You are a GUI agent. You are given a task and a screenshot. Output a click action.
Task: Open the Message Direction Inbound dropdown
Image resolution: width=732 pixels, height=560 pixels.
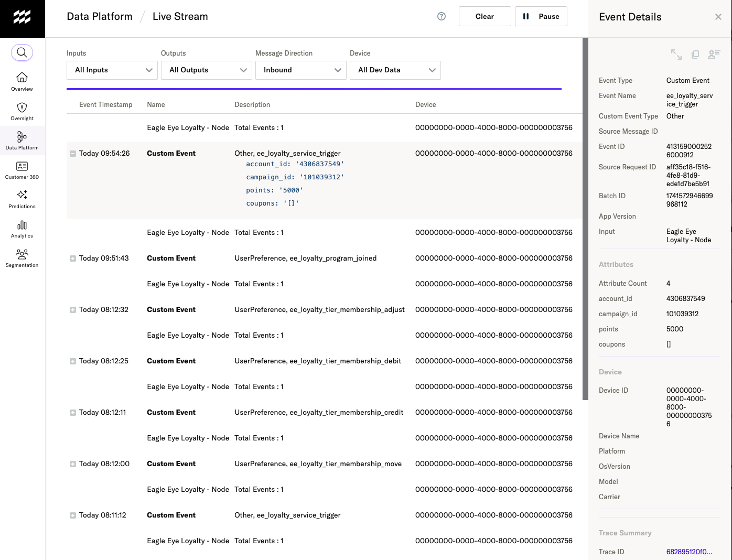pyautogui.click(x=301, y=70)
